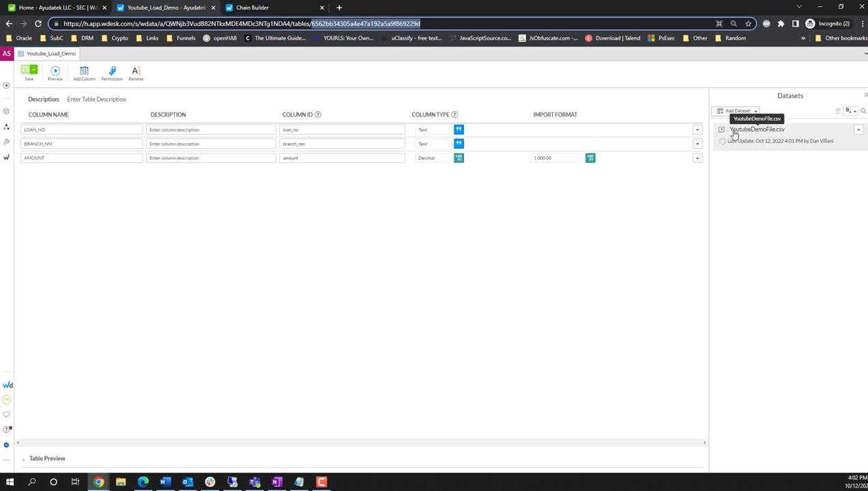Open table Permissions

point(112,73)
